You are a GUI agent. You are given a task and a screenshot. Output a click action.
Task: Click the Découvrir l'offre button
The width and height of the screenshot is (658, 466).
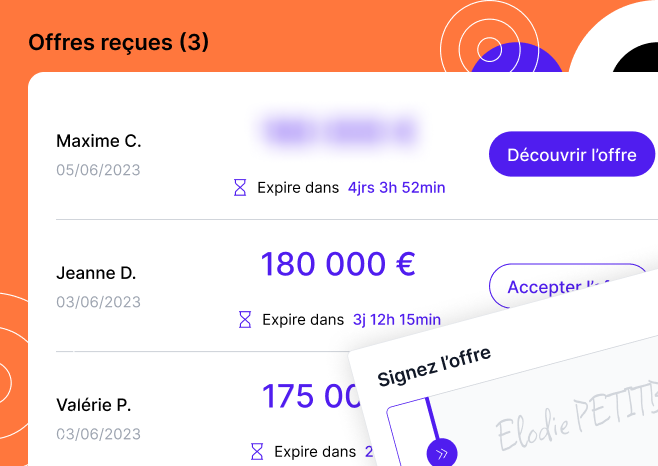pyautogui.click(x=572, y=154)
